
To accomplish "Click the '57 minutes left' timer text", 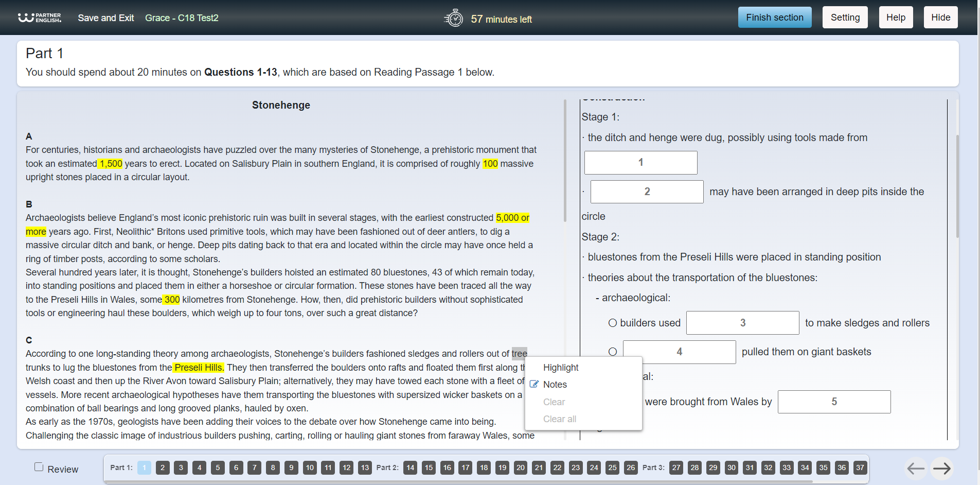I will [x=501, y=19].
